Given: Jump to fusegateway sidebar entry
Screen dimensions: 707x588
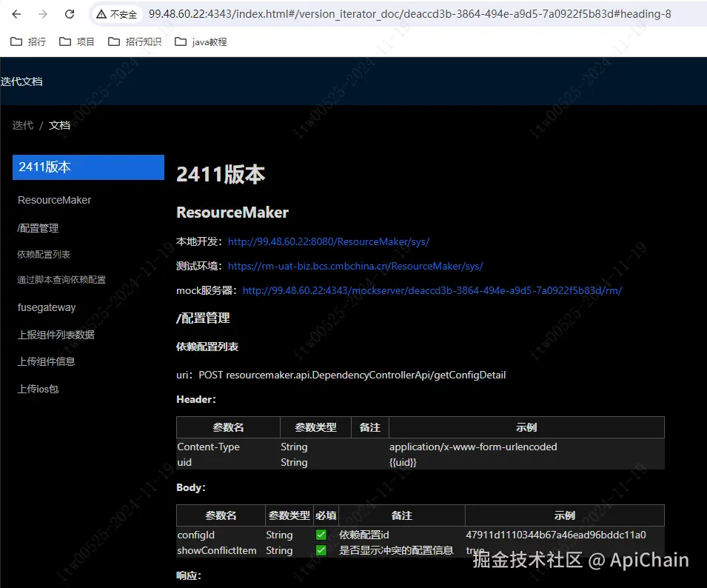Looking at the screenshot, I should click(47, 307).
